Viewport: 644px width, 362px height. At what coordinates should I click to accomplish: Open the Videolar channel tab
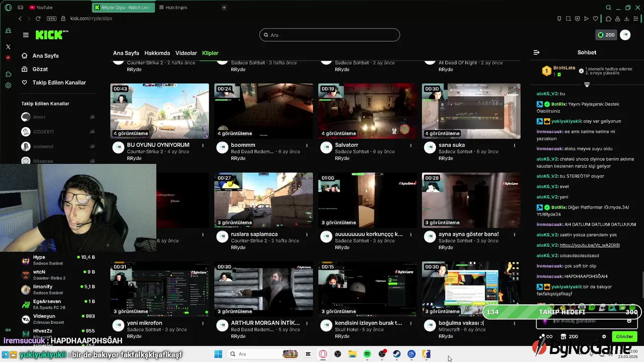pos(186,53)
